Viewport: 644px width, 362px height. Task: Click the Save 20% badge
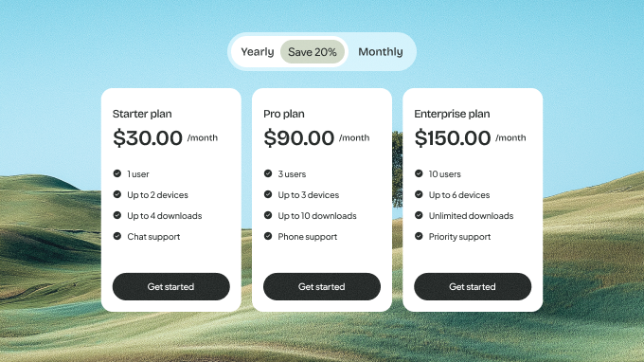coord(313,52)
